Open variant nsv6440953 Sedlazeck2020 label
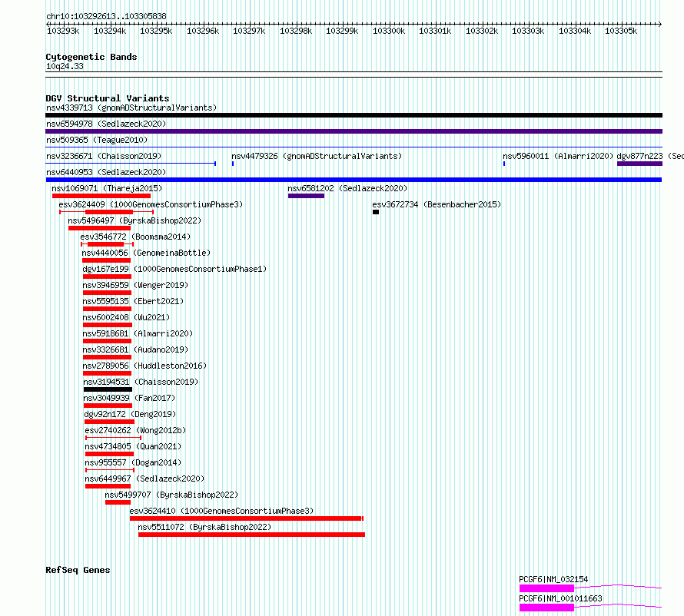The height and width of the screenshot is (616, 684). point(106,172)
